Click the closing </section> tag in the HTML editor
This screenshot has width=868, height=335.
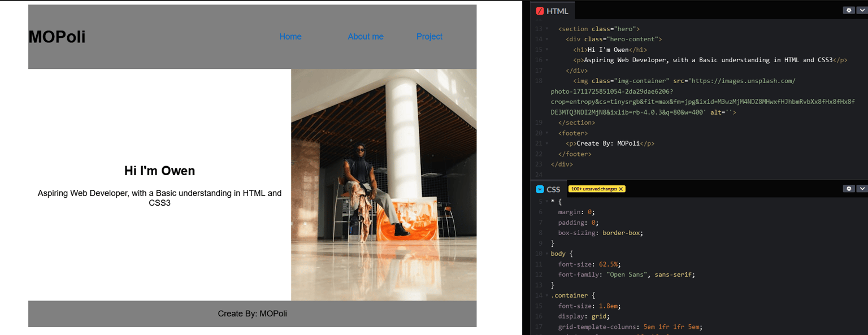tap(576, 123)
